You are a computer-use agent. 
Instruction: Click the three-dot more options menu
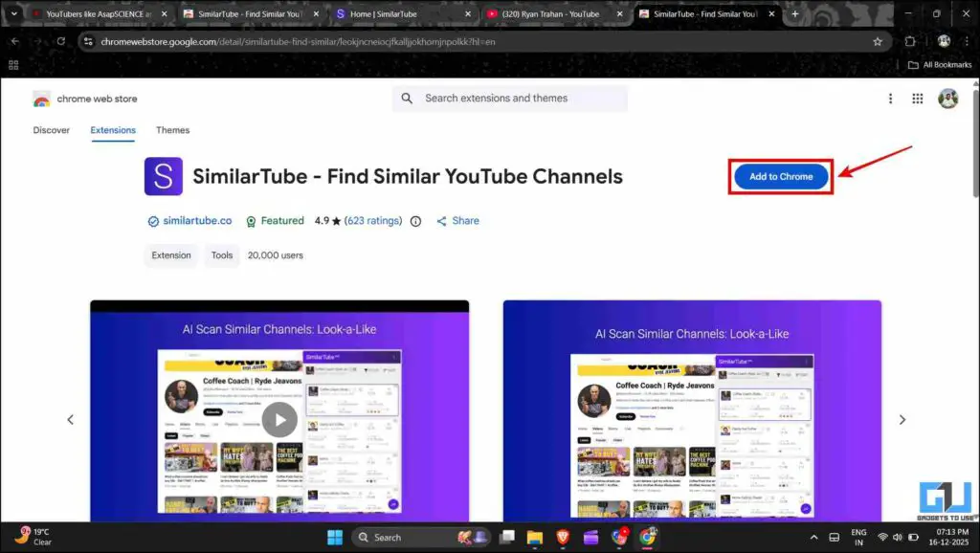click(890, 98)
